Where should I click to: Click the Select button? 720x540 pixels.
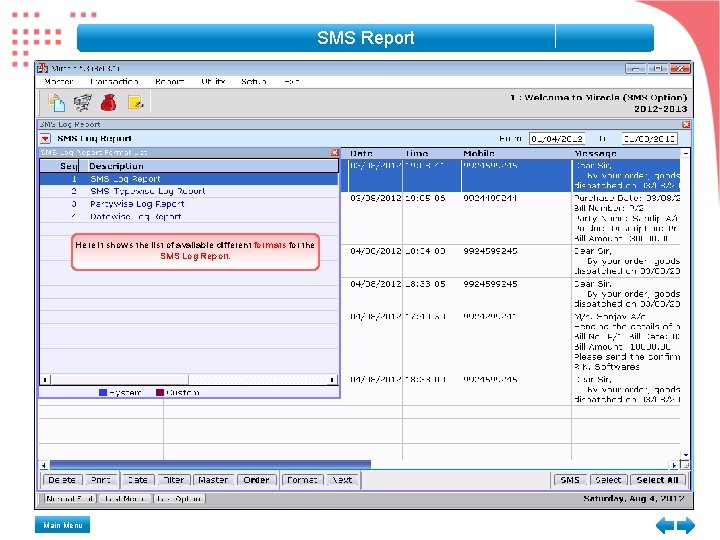pos(608,480)
